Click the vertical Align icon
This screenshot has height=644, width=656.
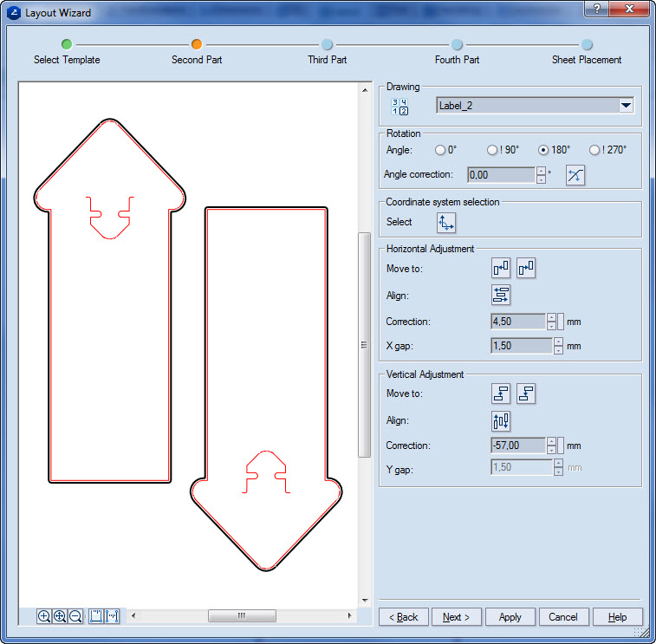coord(500,421)
